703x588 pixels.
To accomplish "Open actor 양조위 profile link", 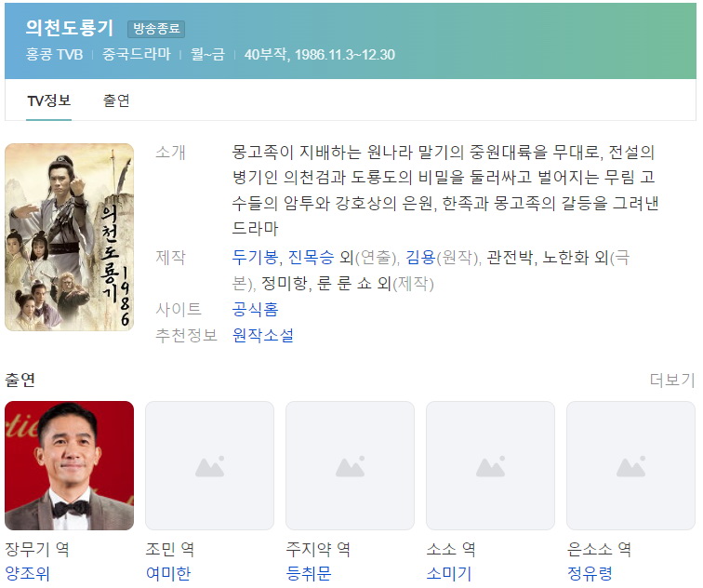I will (x=27, y=573).
